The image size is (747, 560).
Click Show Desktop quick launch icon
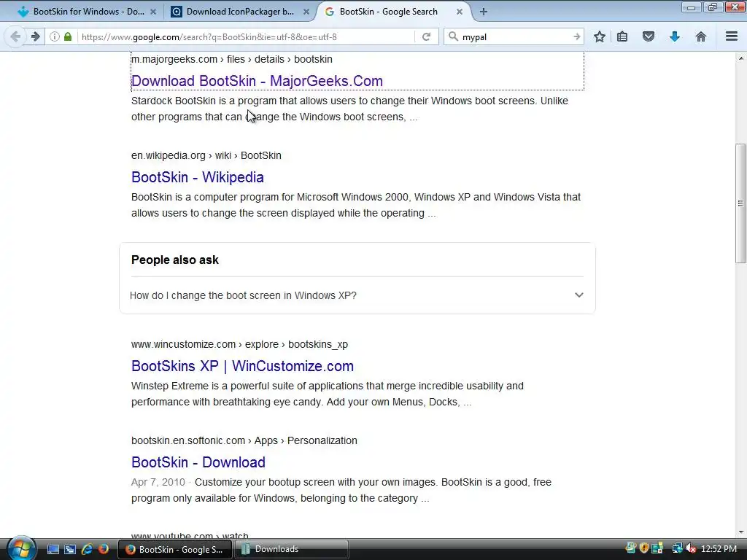[x=53, y=549]
